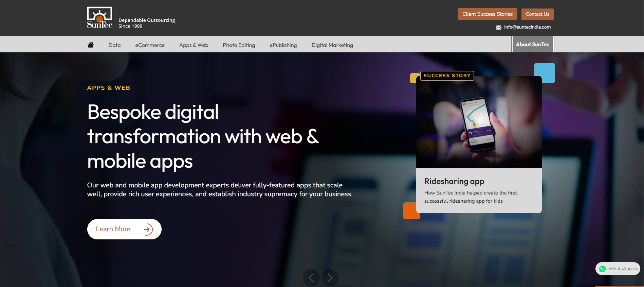Click the Home icon in navigation bar
Screen dimensions: 644x287
(90, 45)
